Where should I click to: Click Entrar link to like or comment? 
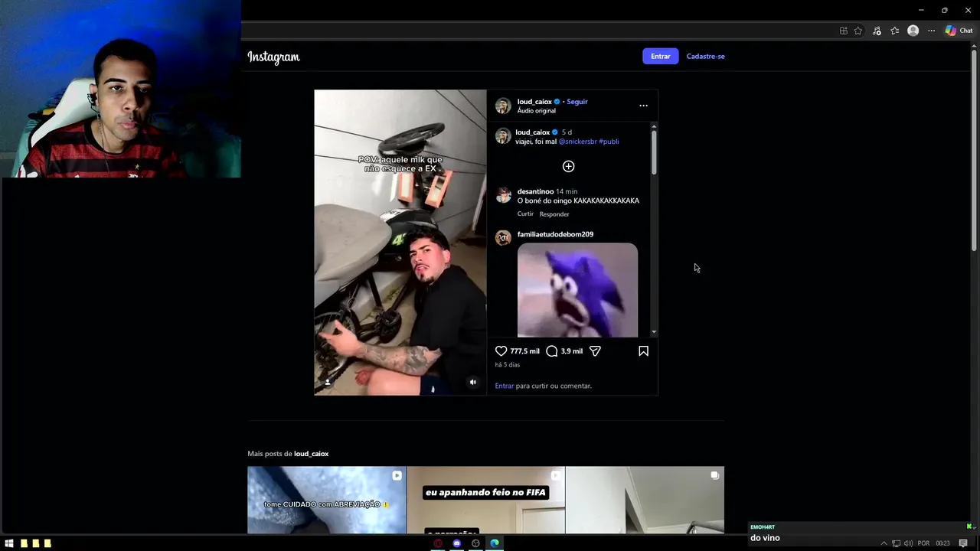coord(504,386)
